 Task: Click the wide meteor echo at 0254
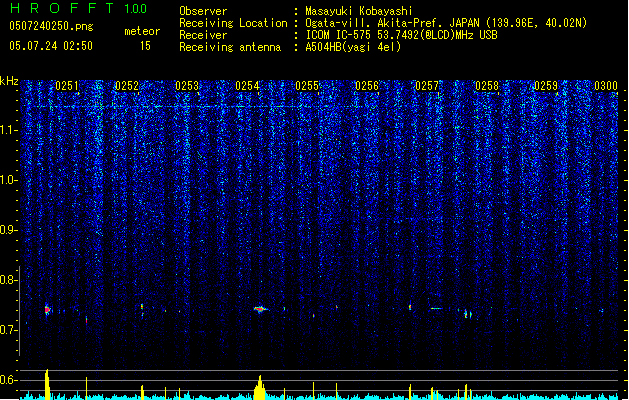(x=260, y=309)
